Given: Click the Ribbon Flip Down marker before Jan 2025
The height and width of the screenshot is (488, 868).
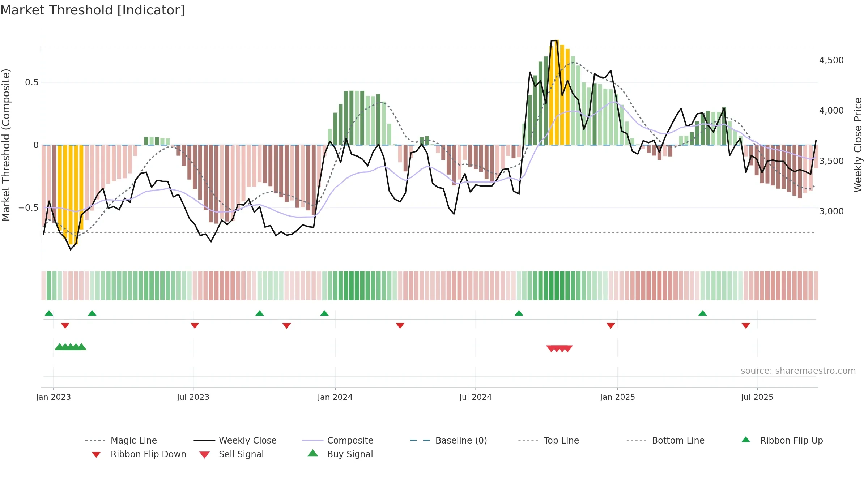Looking at the screenshot, I should [x=611, y=326].
